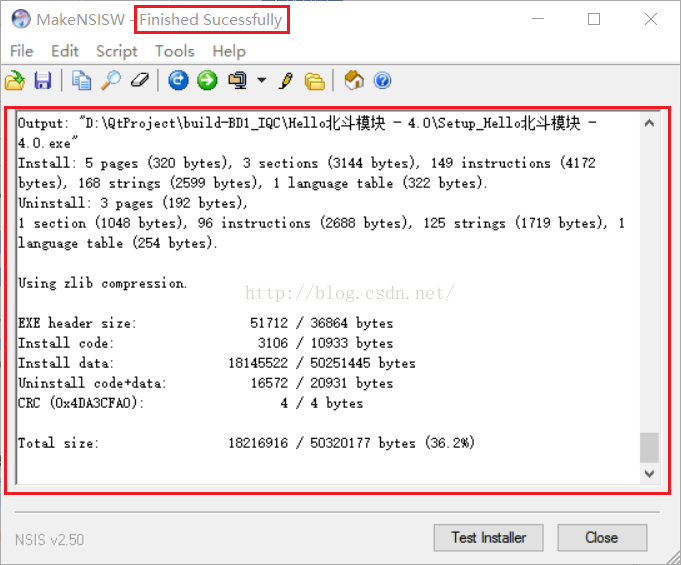This screenshot has height=565, width=681.
Task: Click the log scrollbar down arrow
Action: click(649, 473)
